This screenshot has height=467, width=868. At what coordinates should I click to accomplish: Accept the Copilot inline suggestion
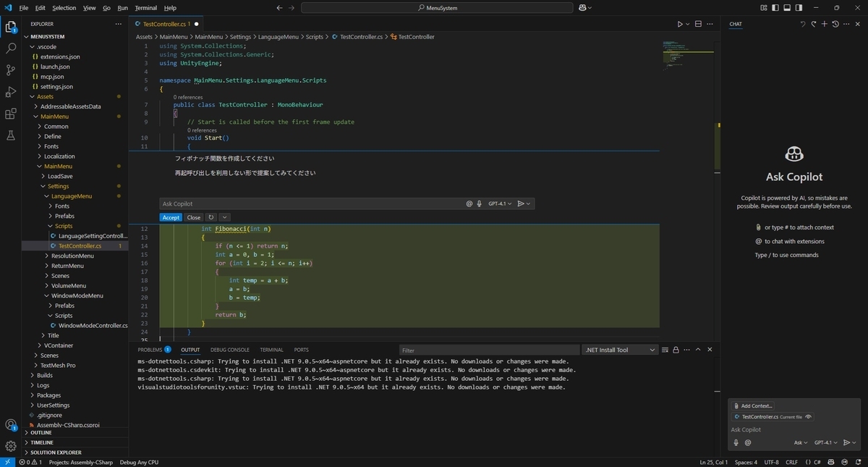tap(171, 217)
